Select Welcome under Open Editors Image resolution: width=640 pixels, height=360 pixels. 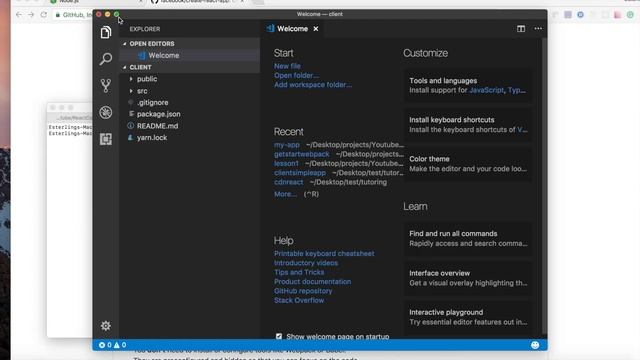coord(189,55)
